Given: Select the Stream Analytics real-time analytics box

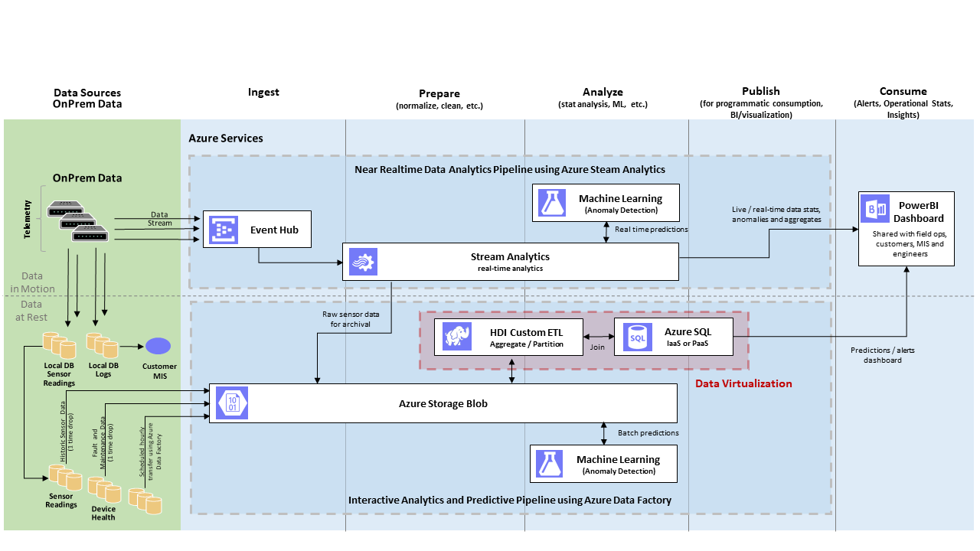Looking at the screenshot, I should (x=510, y=262).
